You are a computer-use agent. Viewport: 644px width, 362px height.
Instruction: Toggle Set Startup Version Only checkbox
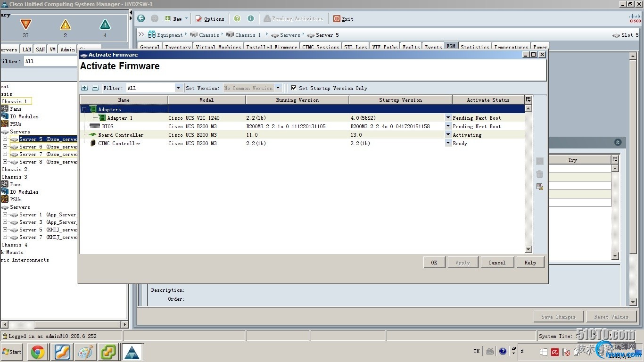[294, 88]
